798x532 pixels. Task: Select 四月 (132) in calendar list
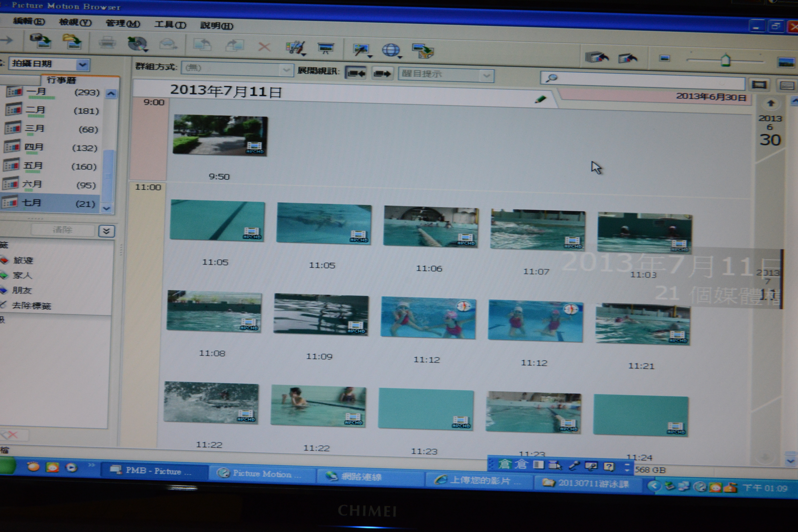point(51,148)
